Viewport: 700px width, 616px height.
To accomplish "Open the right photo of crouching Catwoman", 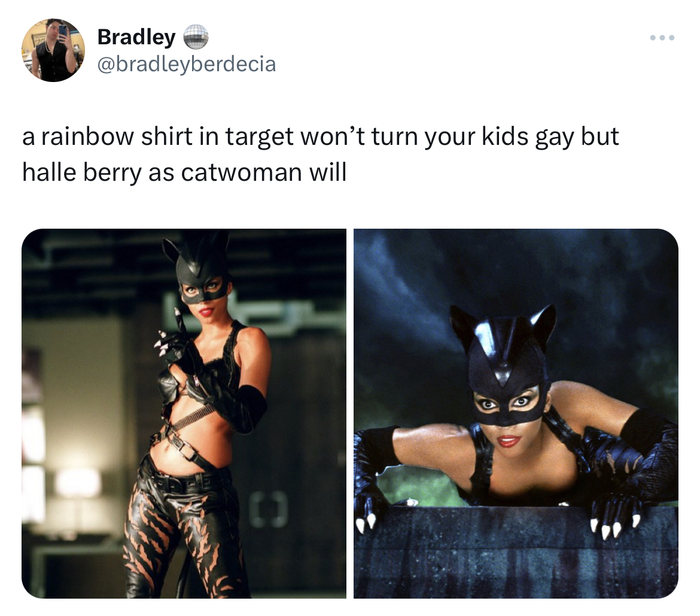I will [516, 413].
